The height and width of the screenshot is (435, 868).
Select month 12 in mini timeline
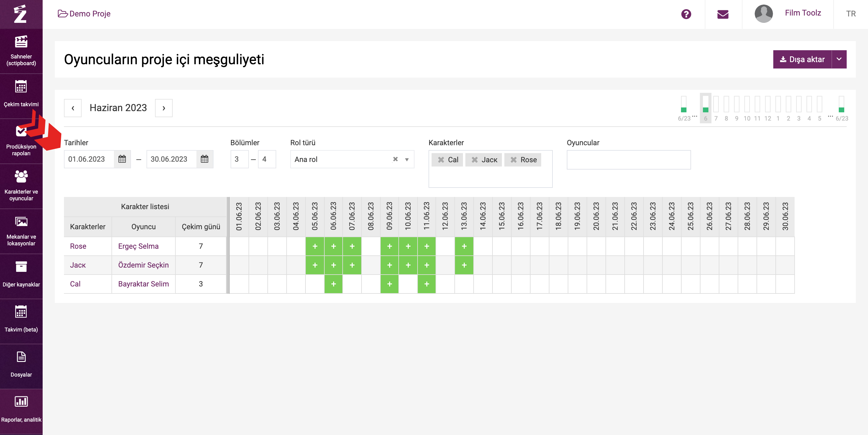(x=767, y=108)
